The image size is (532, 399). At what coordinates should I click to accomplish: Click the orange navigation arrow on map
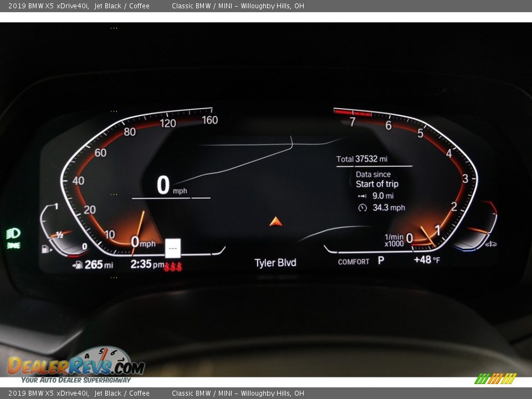[x=276, y=222]
